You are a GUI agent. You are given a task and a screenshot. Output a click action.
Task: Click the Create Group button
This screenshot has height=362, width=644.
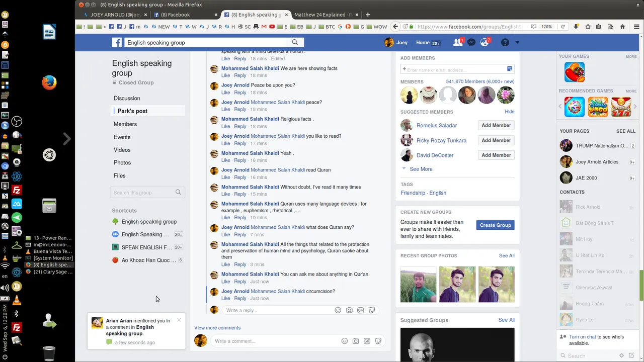click(x=495, y=225)
